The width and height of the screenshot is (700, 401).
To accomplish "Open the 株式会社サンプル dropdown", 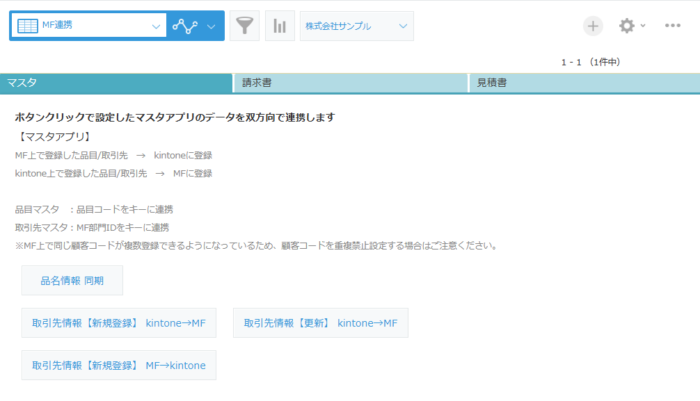I will (357, 26).
